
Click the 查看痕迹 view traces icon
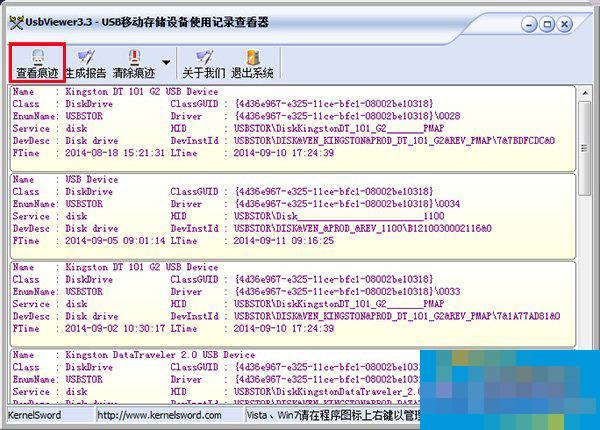(38, 63)
